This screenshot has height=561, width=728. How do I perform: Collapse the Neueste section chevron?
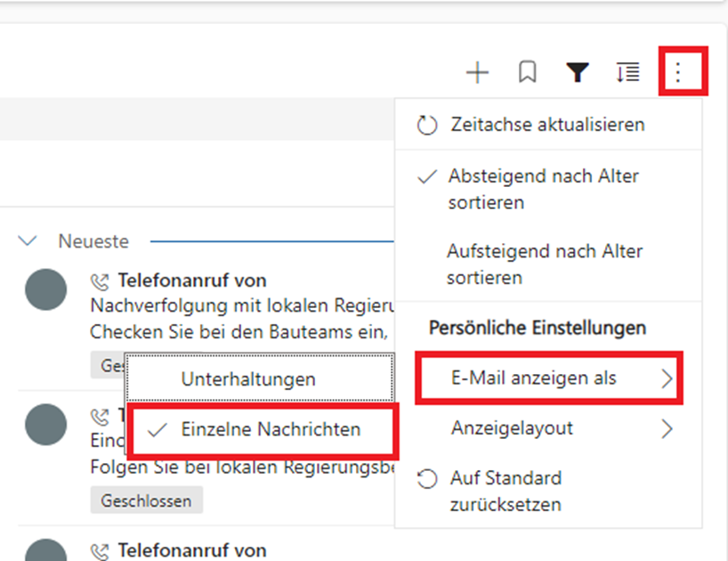pos(28,241)
